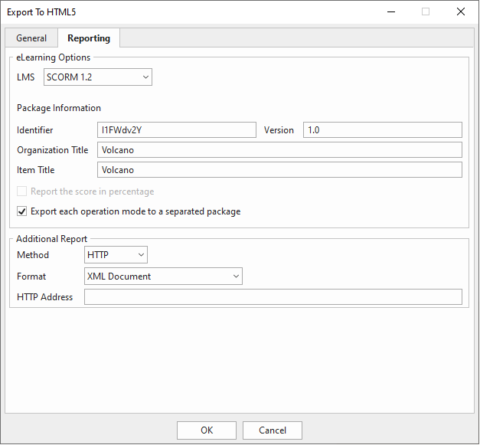
Task: Click the Format dropdown arrow chevron
Action: (x=236, y=276)
